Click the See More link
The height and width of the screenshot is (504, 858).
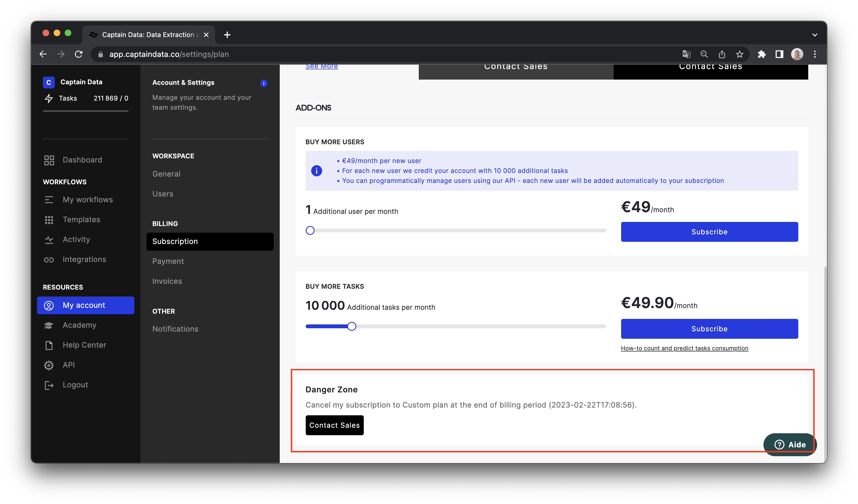[x=322, y=66]
